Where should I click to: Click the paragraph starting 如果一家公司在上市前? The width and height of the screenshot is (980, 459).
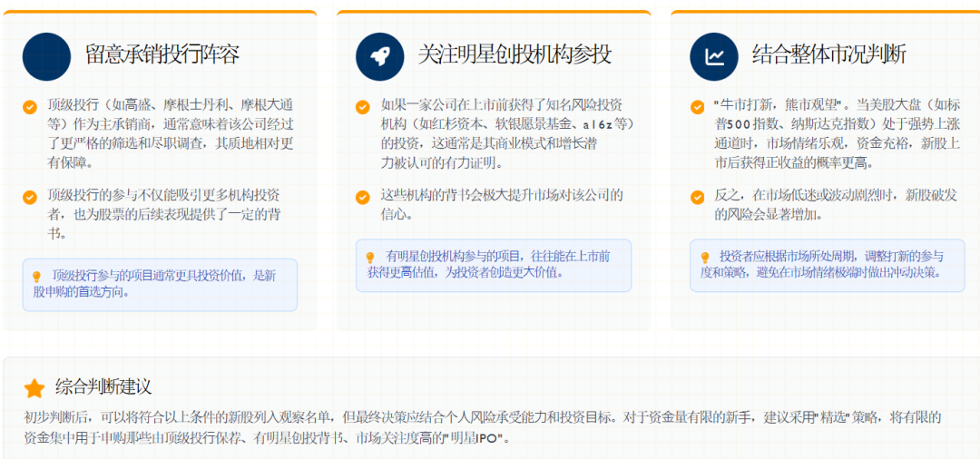coord(507,133)
